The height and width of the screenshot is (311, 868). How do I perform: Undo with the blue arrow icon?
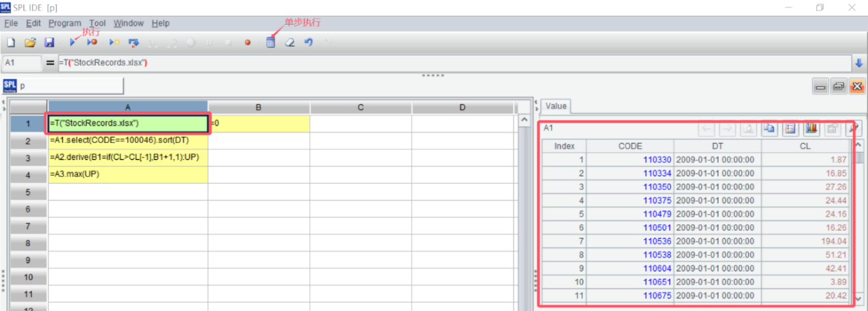click(x=309, y=42)
